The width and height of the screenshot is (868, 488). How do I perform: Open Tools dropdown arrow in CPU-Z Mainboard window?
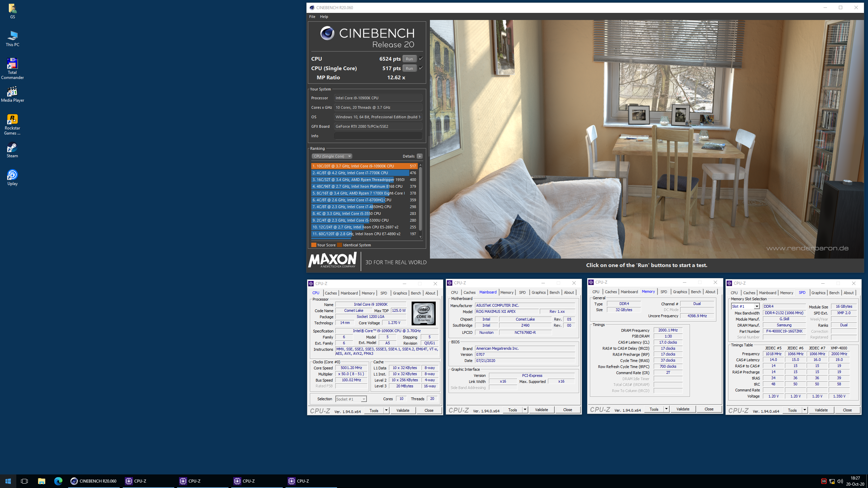tap(525, 410)
